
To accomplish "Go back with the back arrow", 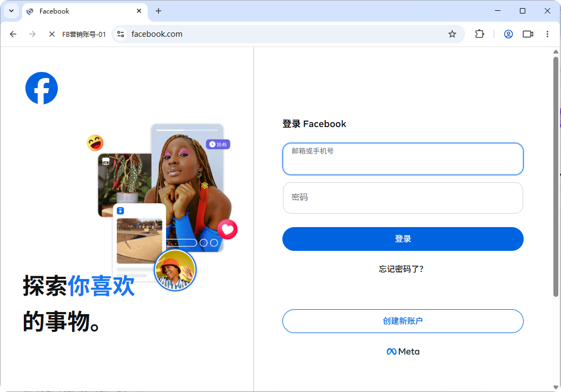I will pyautogui.click(x=13, y=34).
